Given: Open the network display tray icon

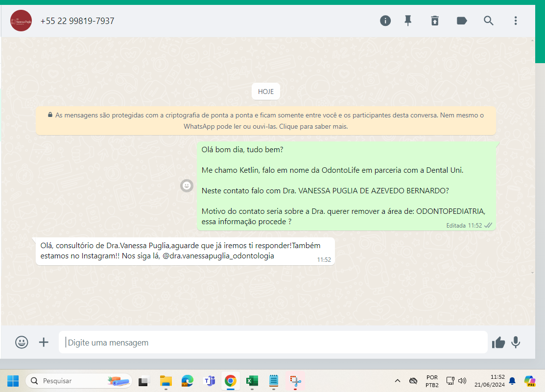Looking at the screenshot, I should [450, 381].
